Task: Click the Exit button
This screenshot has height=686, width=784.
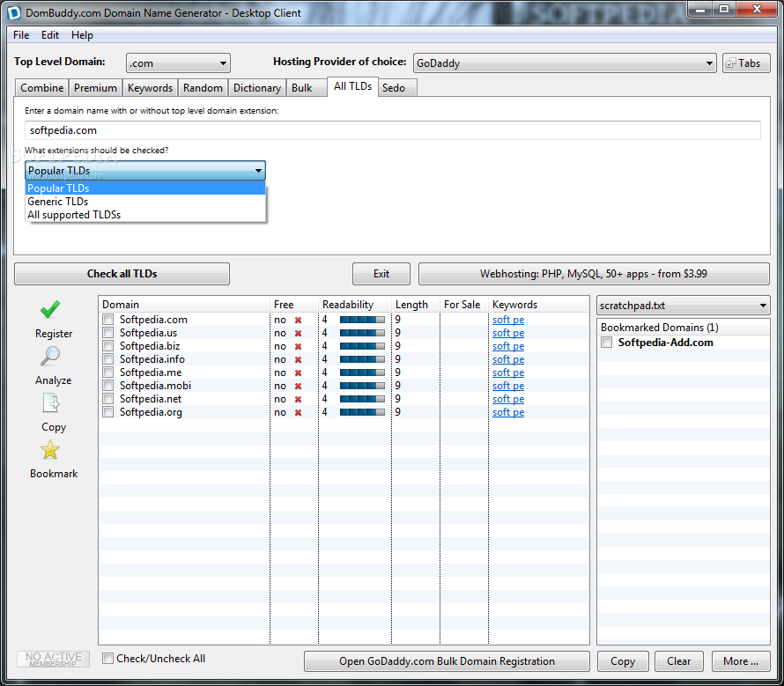Action: (x=381, y=274)
